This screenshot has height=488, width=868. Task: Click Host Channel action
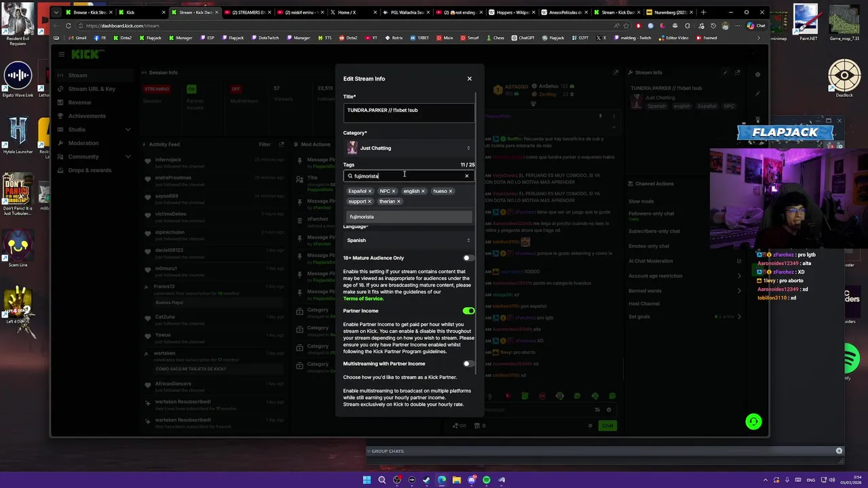644,304
